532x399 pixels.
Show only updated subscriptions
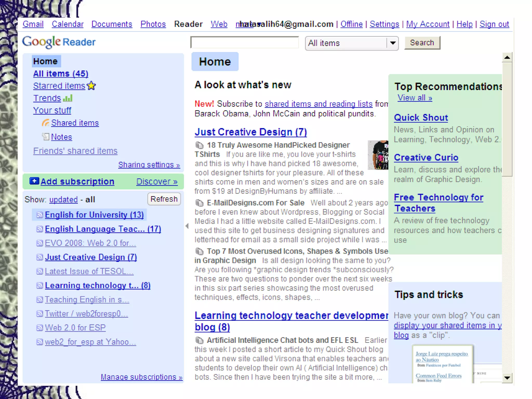63,199
